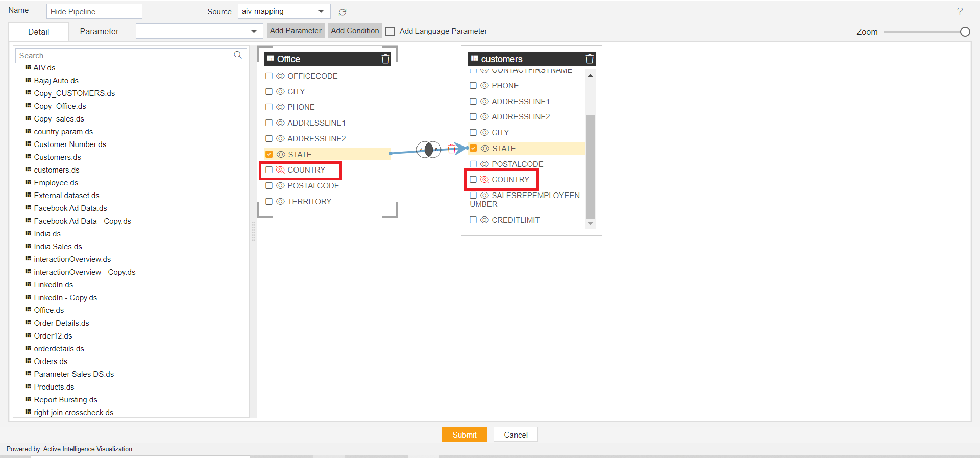The width and height of the screenshot is (980, 458).
Task: Check the customers SALESREPEMPLOYEENUMBER checkbox
Action: (x=473, y=196)
